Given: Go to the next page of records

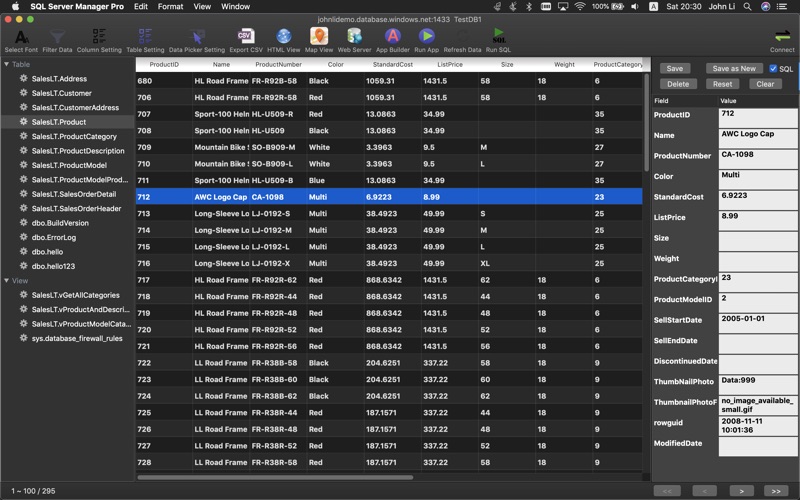Looking at the screenshot, I should pos(741,491).
